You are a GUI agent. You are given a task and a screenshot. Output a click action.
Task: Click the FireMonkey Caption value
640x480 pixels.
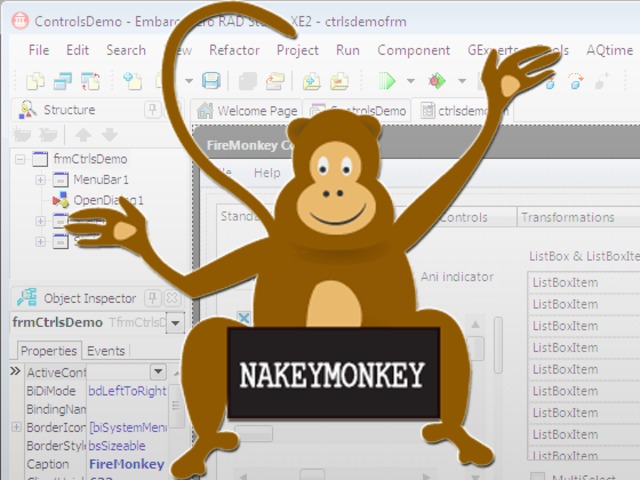127,464
